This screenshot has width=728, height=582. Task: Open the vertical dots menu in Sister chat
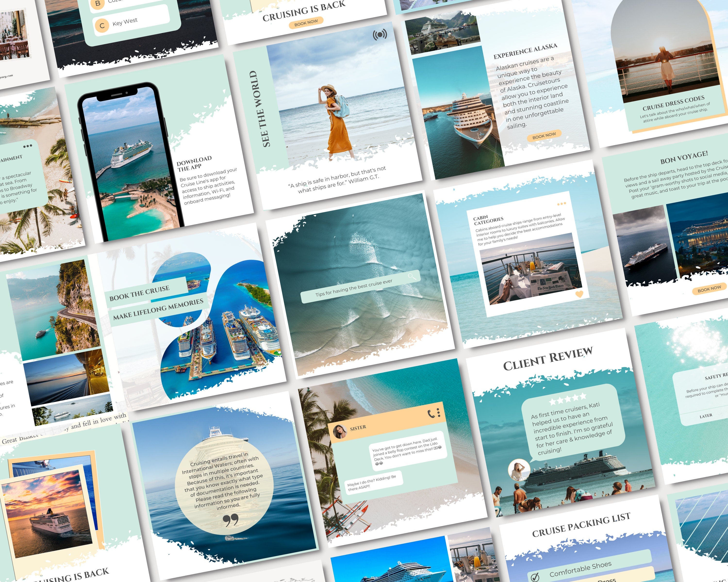pyautogui.click(x=438, y=412)
